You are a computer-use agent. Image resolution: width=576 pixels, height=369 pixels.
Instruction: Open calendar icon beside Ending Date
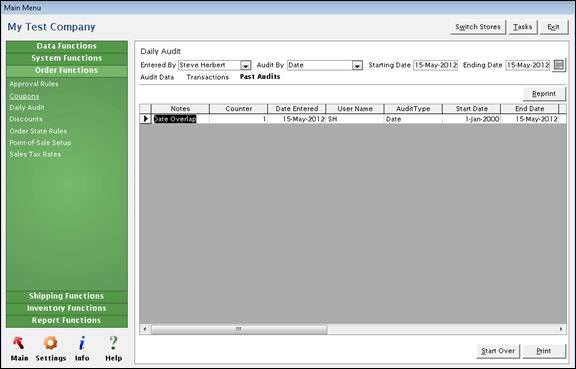[559, 65]
